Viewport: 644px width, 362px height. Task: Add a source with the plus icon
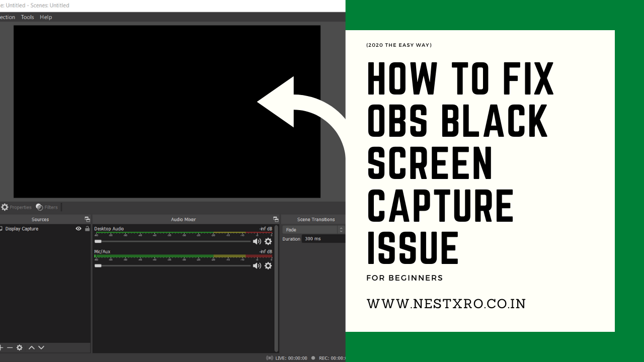(1, 347)
